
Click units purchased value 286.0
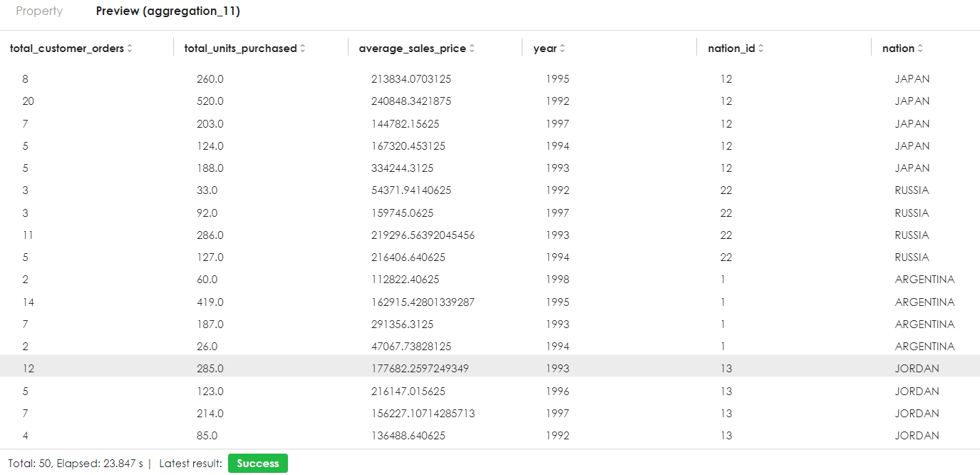pyautogui.click(x=210, y=235)
